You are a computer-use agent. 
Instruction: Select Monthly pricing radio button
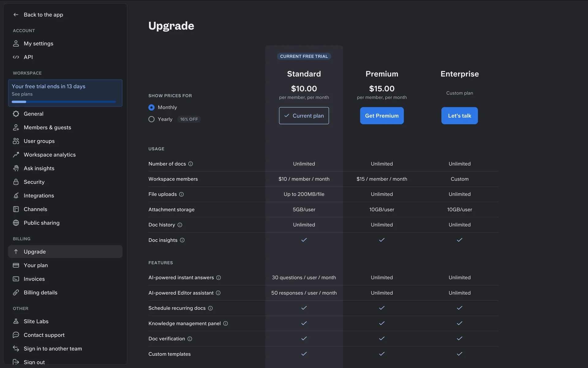151,108
